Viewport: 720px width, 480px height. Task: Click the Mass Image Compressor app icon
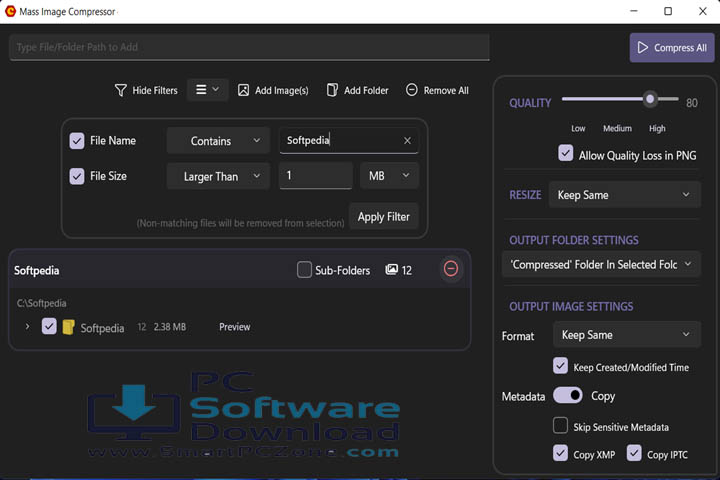[x=10, y=11]
